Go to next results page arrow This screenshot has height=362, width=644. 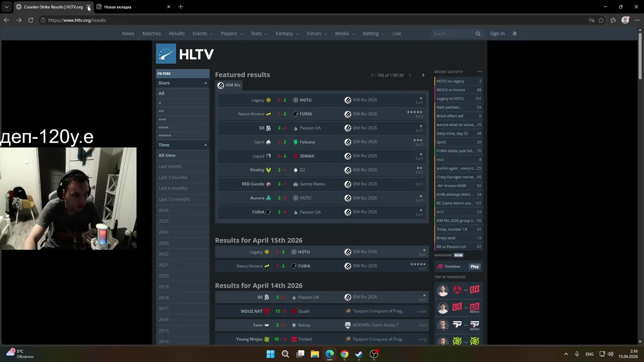pyautogui.click(x=423, y=75)
